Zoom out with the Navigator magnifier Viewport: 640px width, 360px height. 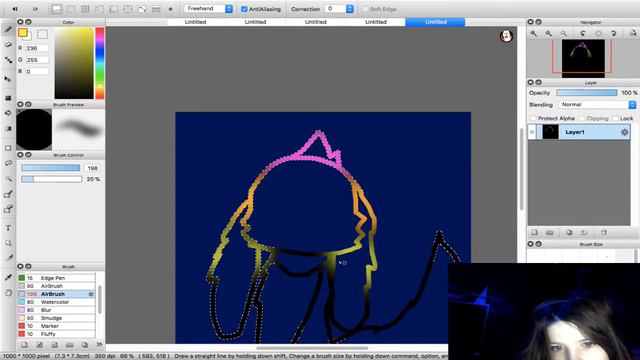click(x=549, y=33)
